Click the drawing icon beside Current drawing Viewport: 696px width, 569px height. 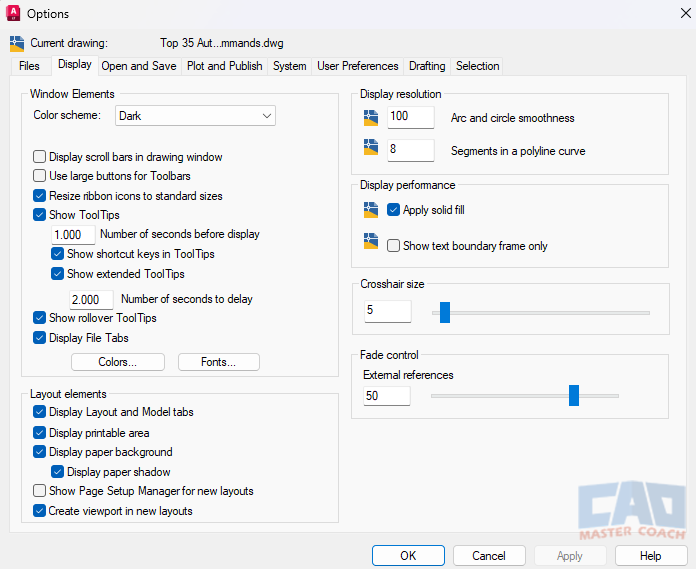(x=17, y=43)
